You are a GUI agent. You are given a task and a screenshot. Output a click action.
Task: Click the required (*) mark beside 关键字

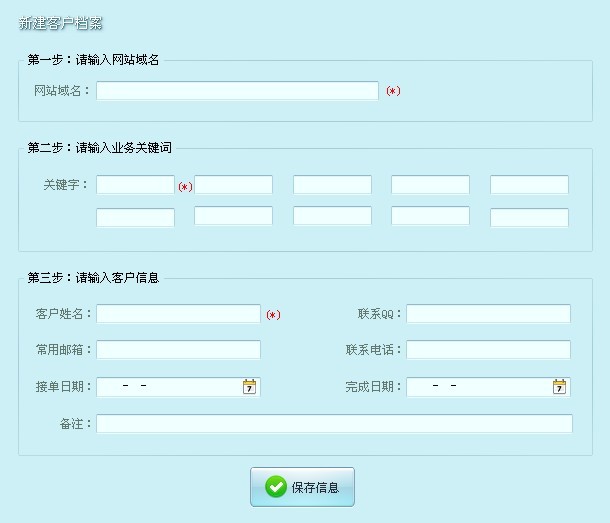(185, 187)
